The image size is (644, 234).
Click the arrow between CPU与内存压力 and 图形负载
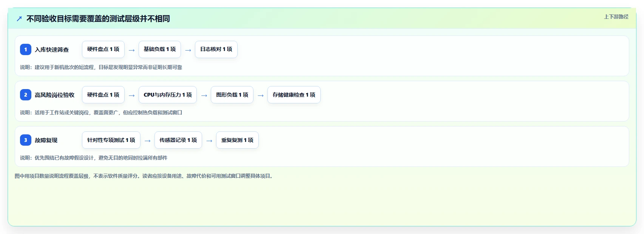coord(204,95)
